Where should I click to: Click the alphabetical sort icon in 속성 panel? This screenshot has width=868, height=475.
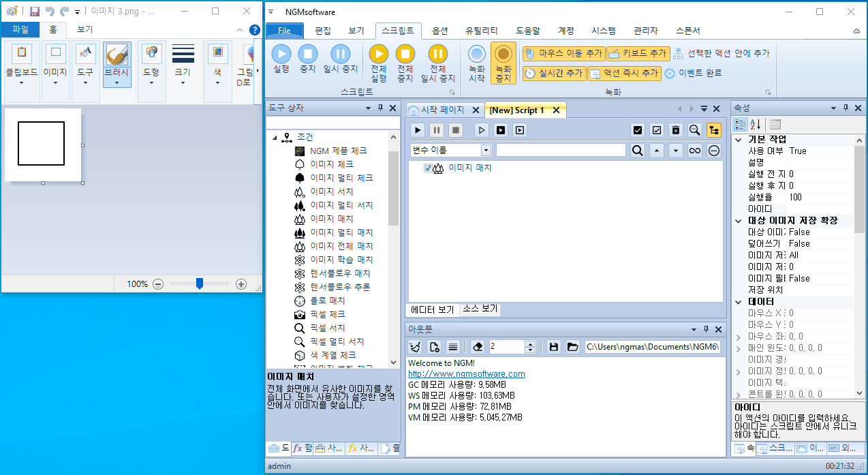pos(756,125)
